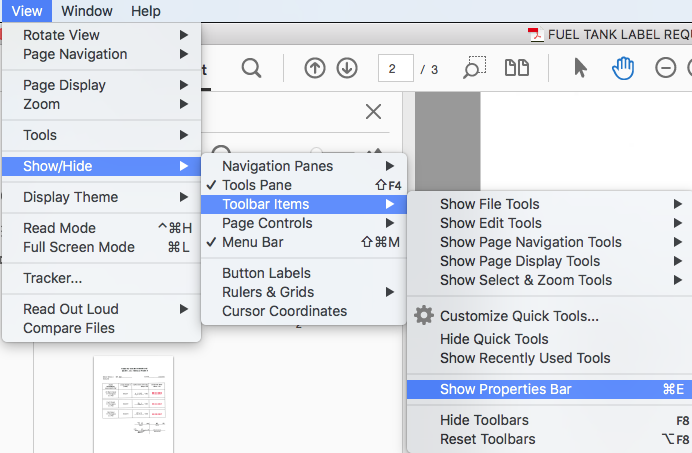Screen dimensions: 692x453
Task: Open Rulers & Grids submenu
Action: point(304,292)
